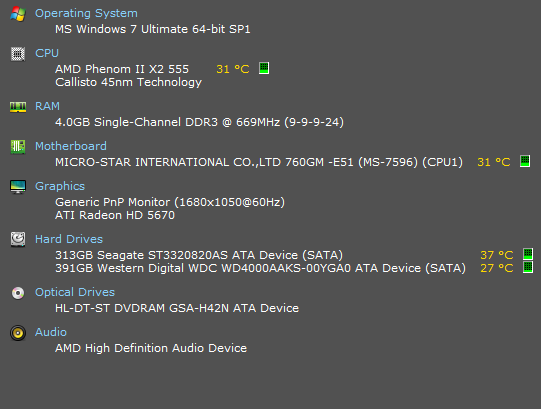The width and height of the screenshot is (541, 409).
Task: Click the motherboard temperature indicator icon
Action: point(525,161)
